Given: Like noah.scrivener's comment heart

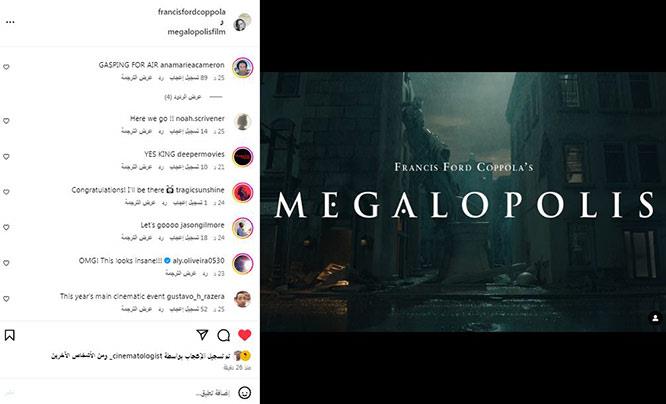Looking at the screenshot, I should tap(6, 121).
